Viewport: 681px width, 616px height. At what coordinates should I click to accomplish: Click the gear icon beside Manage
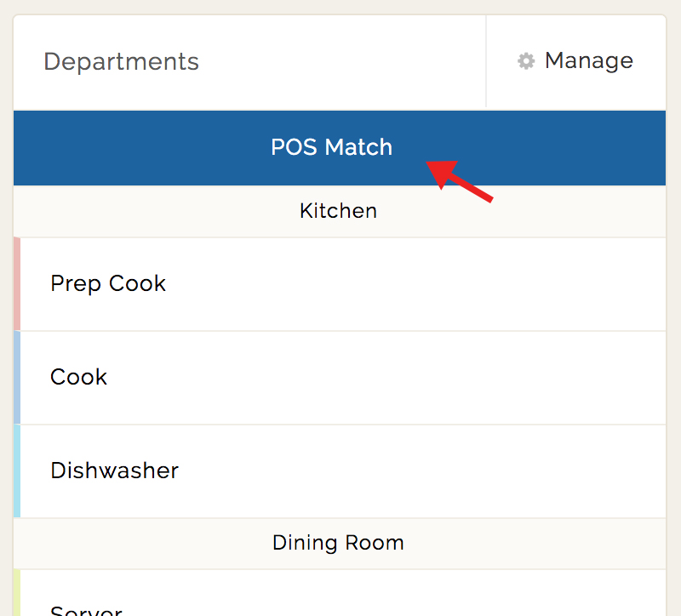(x=526, y=61)
